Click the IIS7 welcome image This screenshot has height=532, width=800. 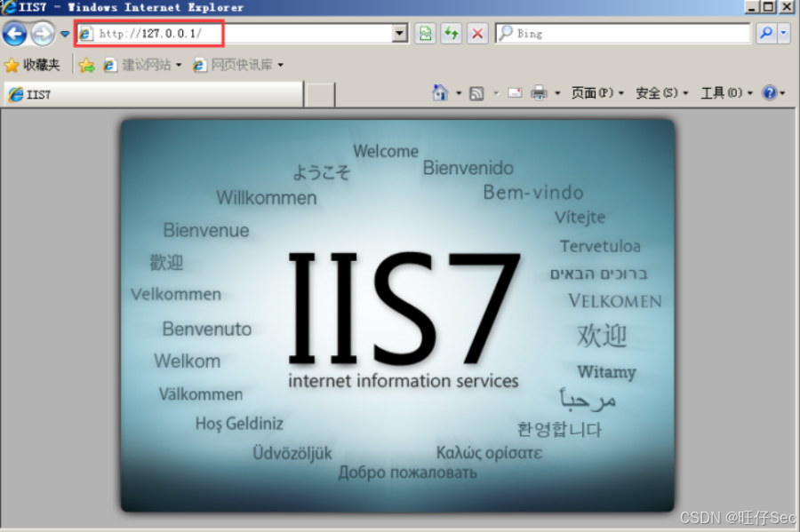[397, 315]
